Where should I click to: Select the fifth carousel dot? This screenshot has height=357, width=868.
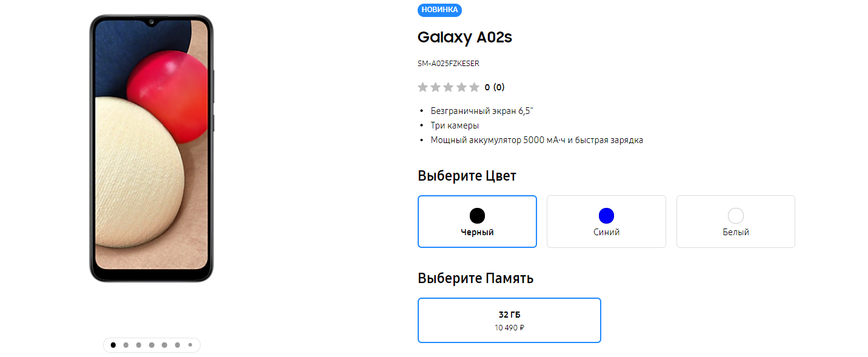pyautogui.click(x=164, y=345)
